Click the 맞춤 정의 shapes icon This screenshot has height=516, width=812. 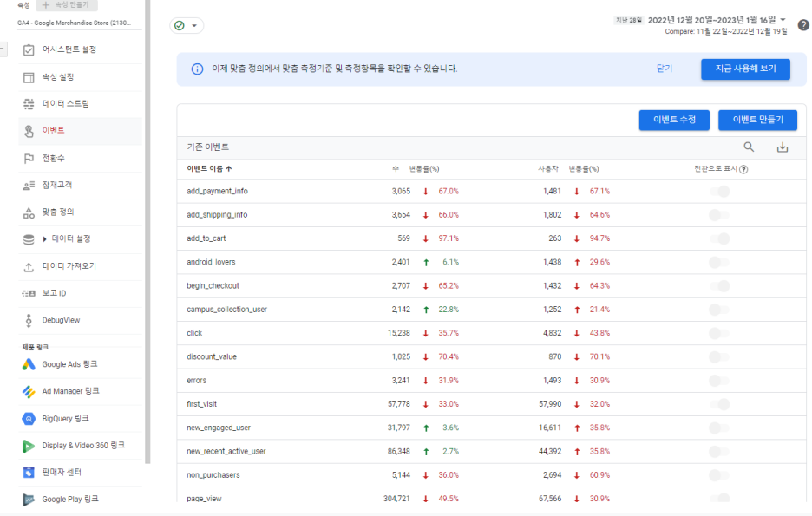pos(29,212)
